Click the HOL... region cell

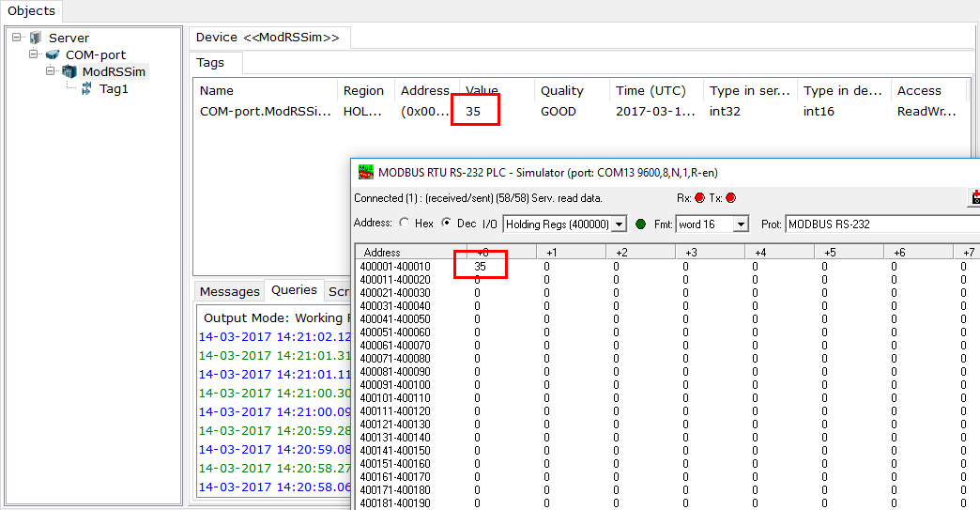point(362,111)
